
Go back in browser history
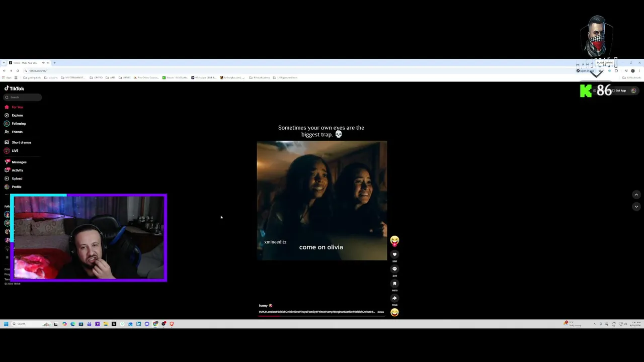5,71
